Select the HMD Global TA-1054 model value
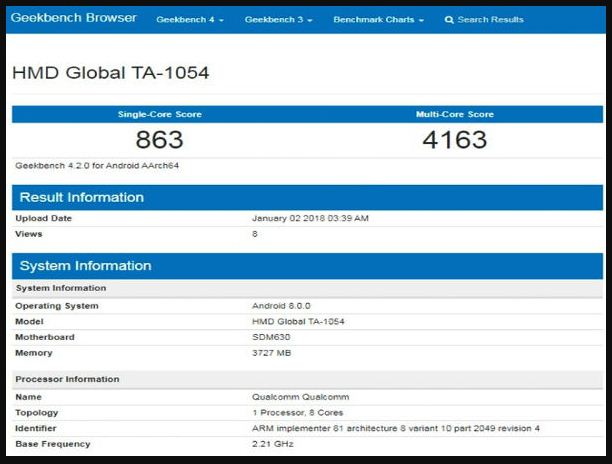 298,322
